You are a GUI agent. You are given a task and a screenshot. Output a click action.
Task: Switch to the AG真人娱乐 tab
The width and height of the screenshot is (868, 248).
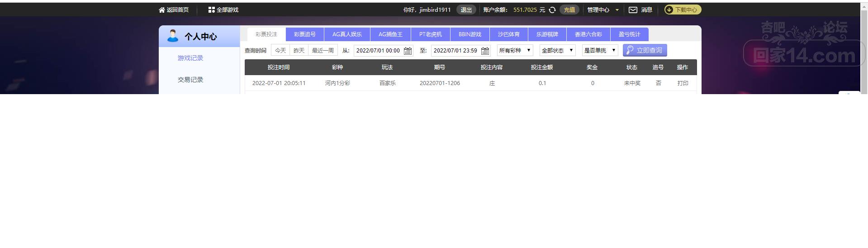pyautogui.click(x=347, y=34)
